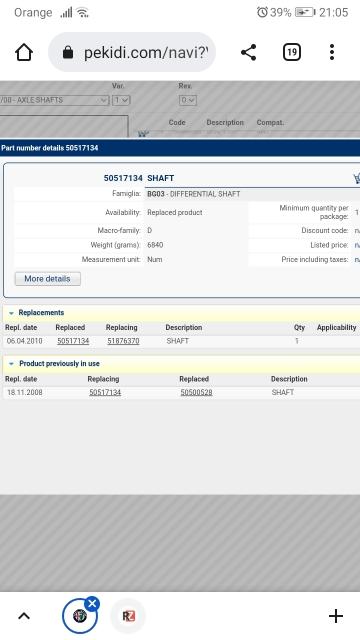360x640 pixels.
Task: Open the Rev. dropdown
Action: [x=188, y=100]
